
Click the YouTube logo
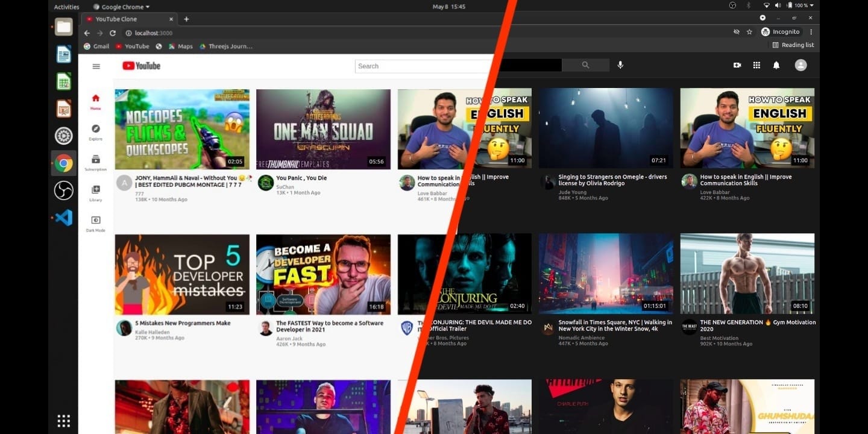[142, 66]
